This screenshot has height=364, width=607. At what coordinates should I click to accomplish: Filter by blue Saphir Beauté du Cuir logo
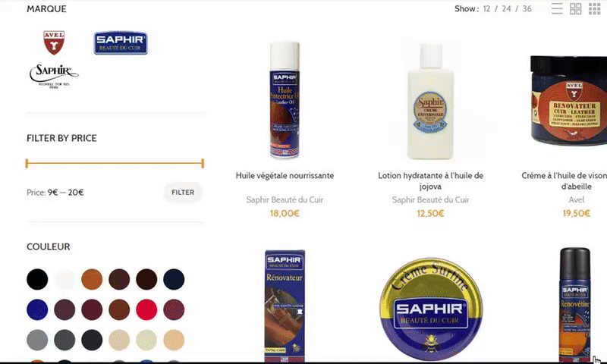click(x=121, y=42)
